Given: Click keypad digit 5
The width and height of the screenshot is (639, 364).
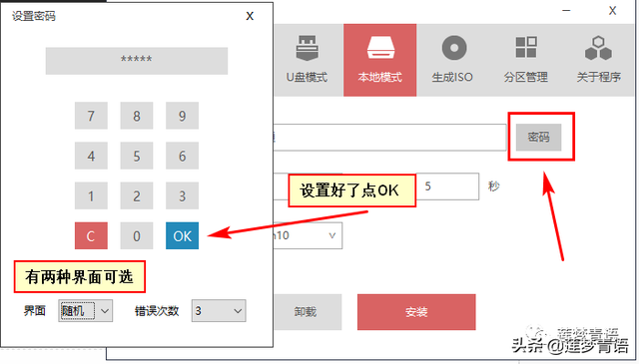Looking at the screenshot, I should pos(137,156).
